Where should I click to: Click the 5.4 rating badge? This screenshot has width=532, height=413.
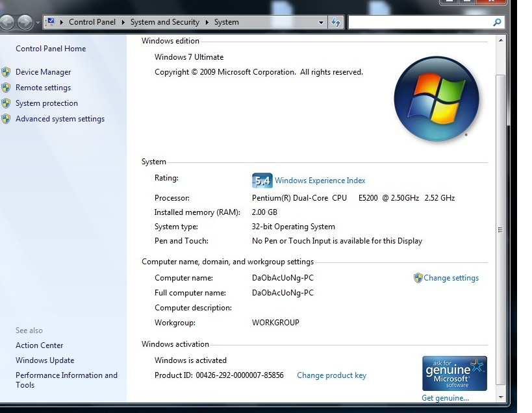(x=262, y=181)
